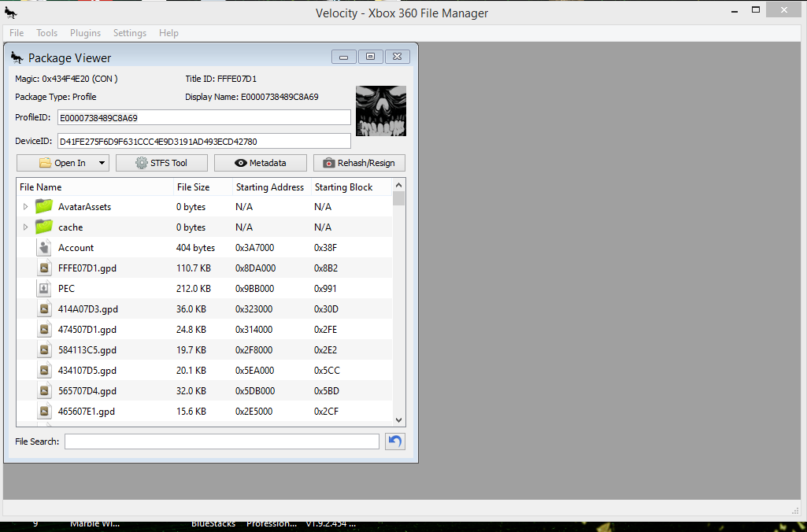Expand the Open In dropdown arrow
807x532 pixels.
pos(102,163)
